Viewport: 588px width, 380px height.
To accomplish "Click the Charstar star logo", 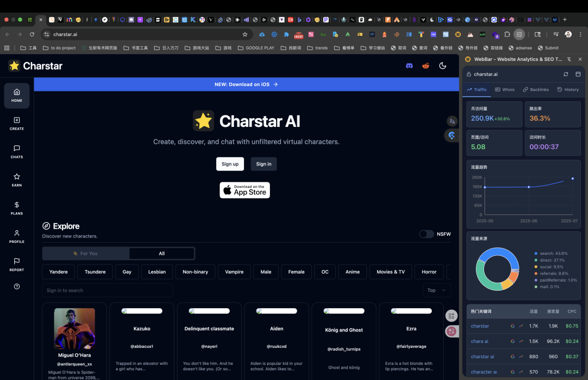I will (x=14, y=66).
